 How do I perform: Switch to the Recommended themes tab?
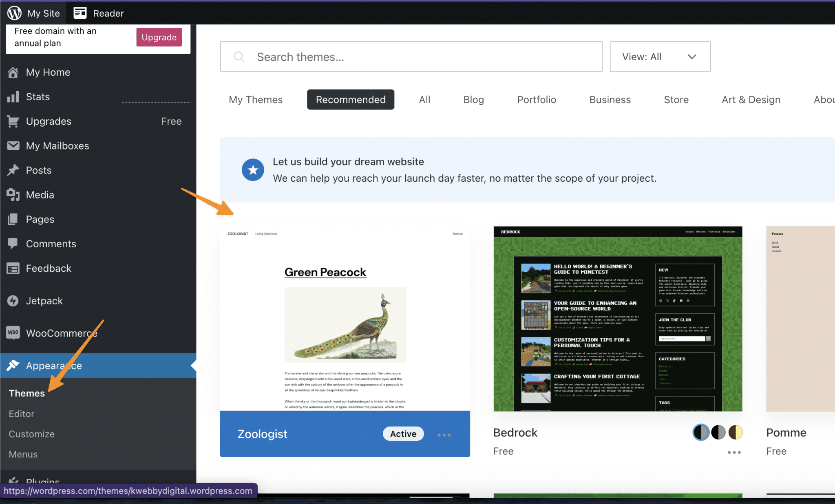(350, 99)
